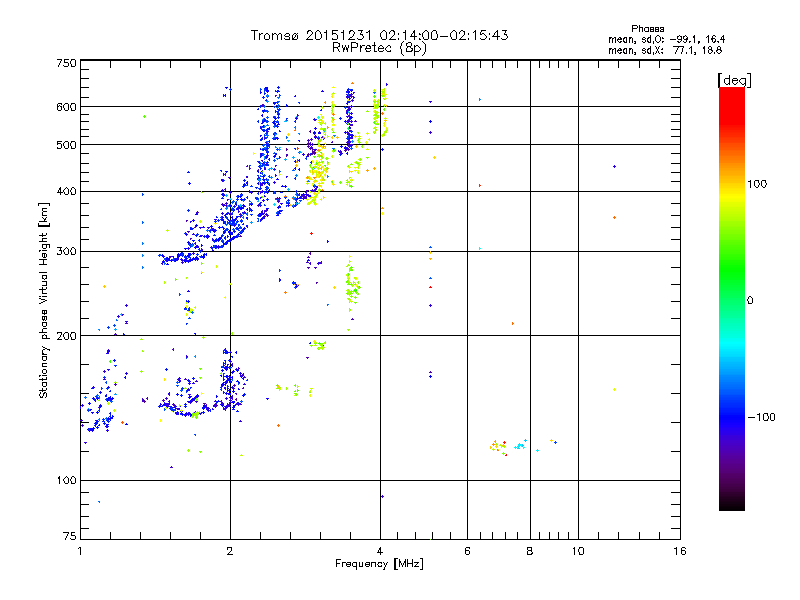Screen dimensions: 800x600
Task: Click the x-axis tick label '6'
Action: click(467, 551)
